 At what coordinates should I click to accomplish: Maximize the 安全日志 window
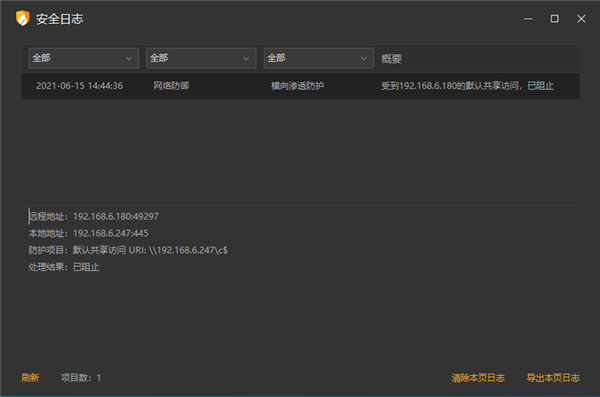coord(554,19)
